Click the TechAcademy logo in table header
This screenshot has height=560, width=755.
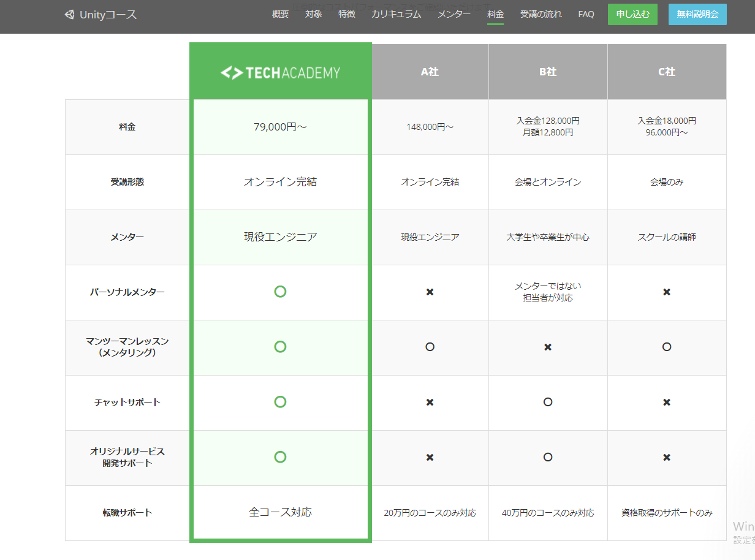click(280, 72)
